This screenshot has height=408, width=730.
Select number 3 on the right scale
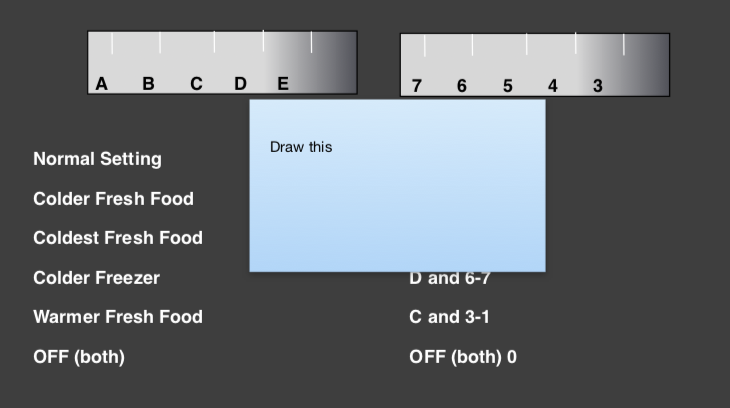598,86
